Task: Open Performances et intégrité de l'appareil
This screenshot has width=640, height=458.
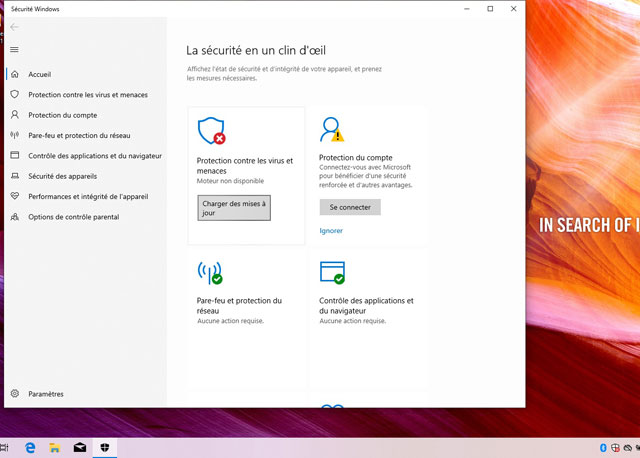Action: click(x=88, y=197)
